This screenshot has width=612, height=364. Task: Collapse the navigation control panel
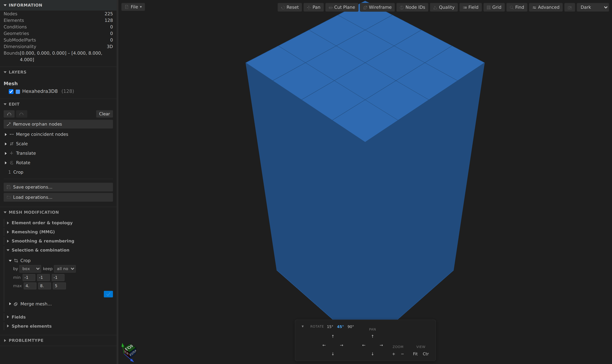click(x=303, y=327)
